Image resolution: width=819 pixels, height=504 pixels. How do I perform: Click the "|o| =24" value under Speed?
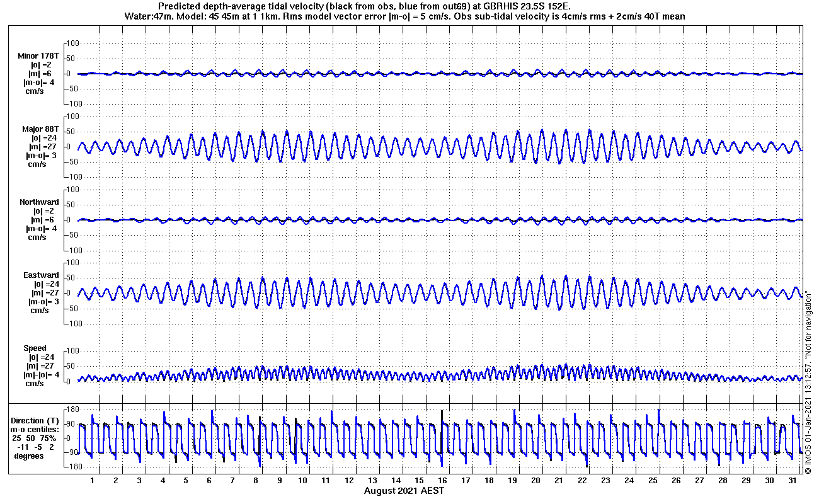tap(41, 357)
